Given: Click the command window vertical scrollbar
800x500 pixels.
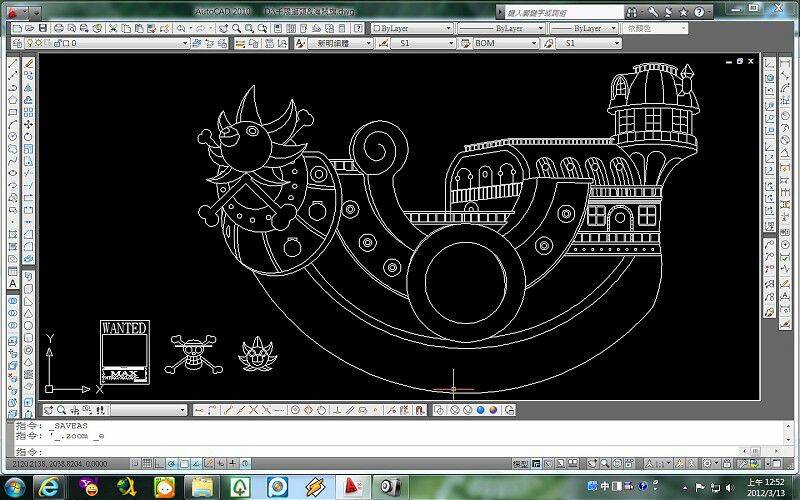Looking at the screenshot, I should 789,433.
